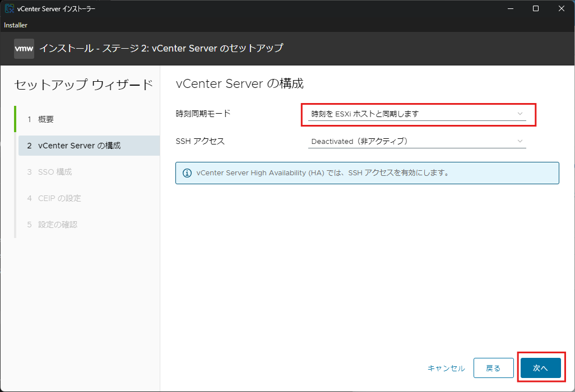This screenshot has height=392, width=575.
Task: Click the vCenter Server の構成 page heading
Action: tap(239, 83)
